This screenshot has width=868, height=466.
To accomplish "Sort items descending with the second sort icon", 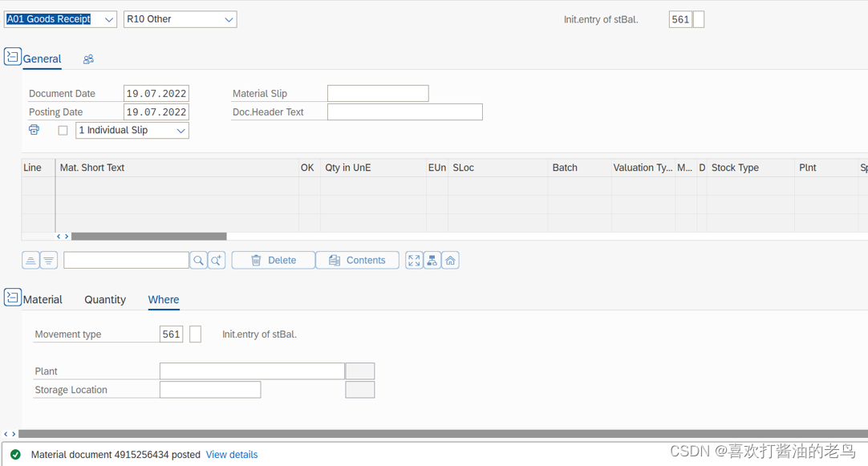I will pyautogui.click(x=48, y=260).
